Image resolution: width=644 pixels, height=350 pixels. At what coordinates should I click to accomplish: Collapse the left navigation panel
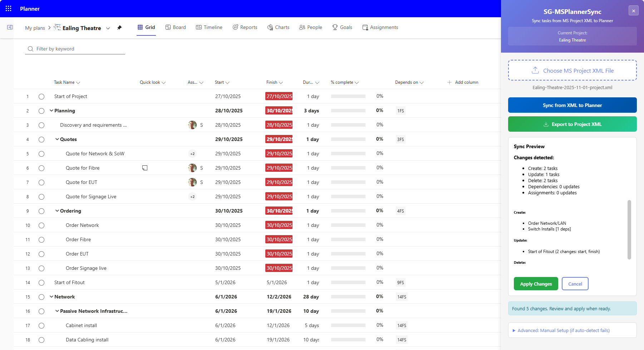click(x=10, y=27)
